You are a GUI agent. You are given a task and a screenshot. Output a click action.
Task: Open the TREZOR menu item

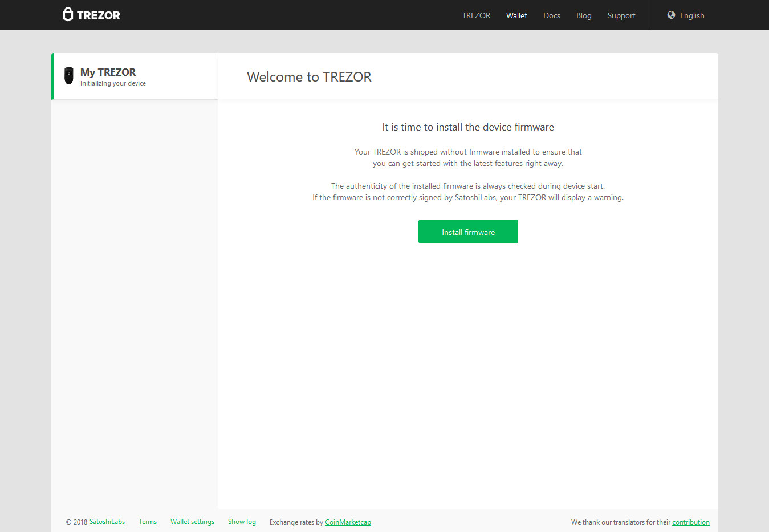(x=476, y=15)
